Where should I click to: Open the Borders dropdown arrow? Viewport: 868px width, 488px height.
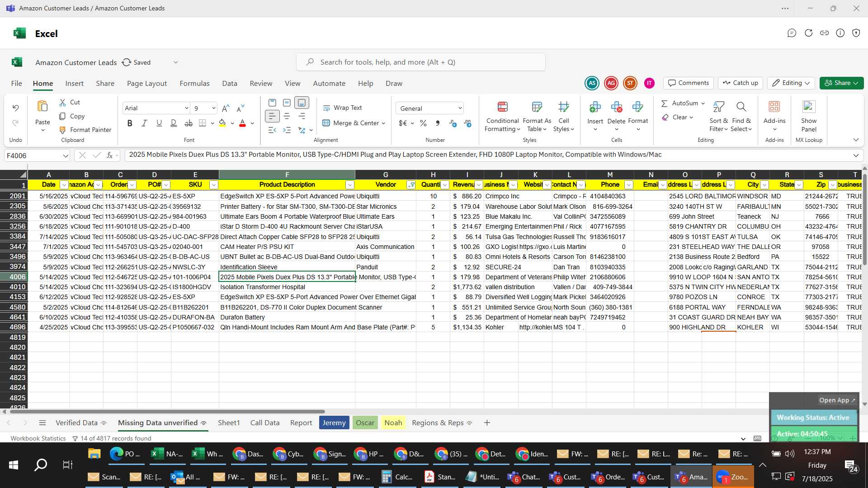212,123
